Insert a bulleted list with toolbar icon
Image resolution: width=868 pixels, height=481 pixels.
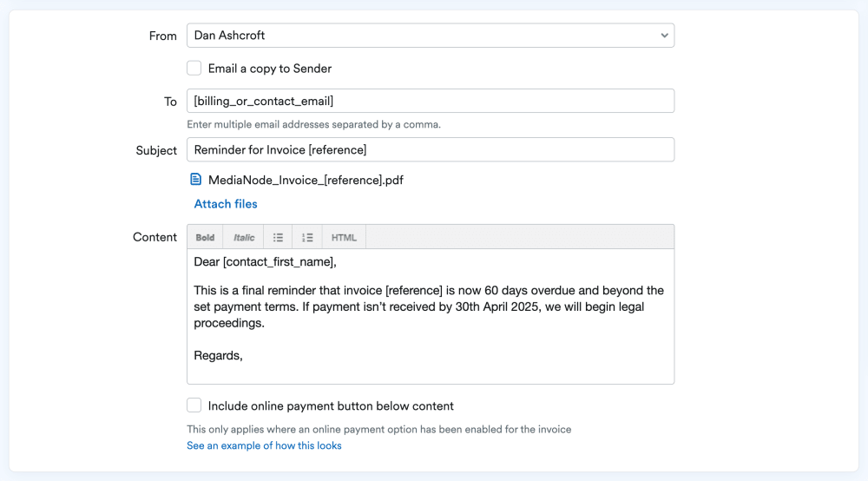pos(278,237)
